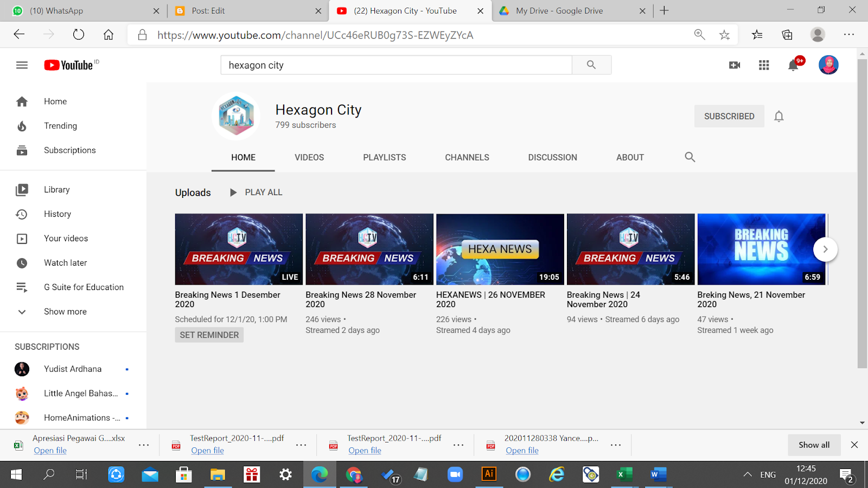
Task: Click the browser back arrow
Action: 19,35
